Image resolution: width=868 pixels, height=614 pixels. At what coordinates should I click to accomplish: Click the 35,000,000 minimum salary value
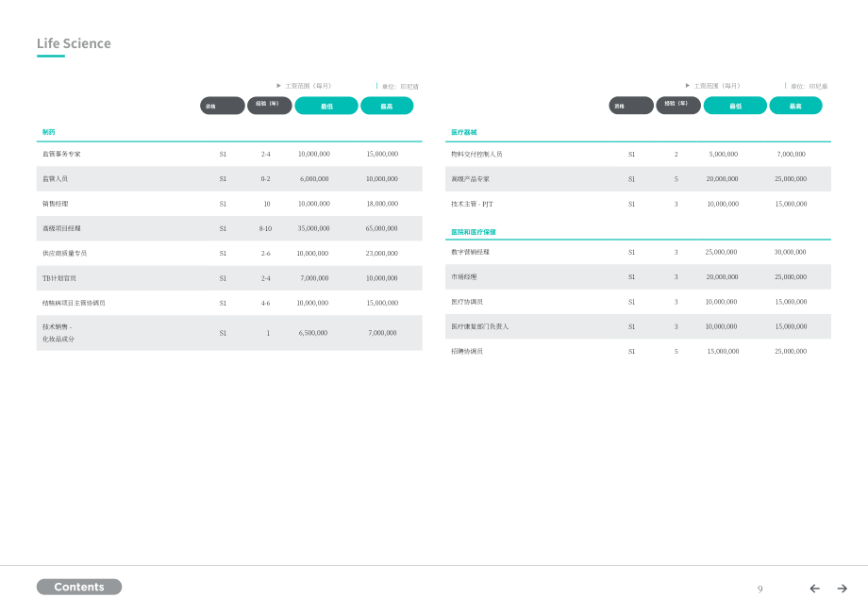314,228
